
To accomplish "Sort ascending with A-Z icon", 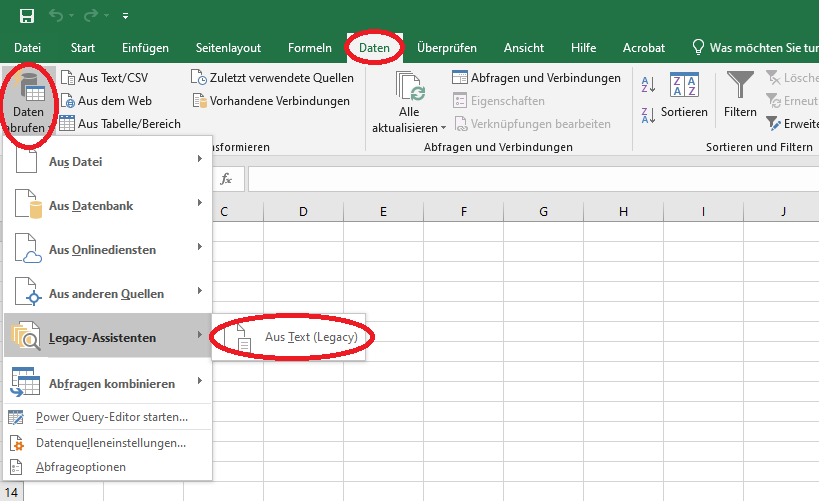I will pyautogui.click(x=648, y=84).
